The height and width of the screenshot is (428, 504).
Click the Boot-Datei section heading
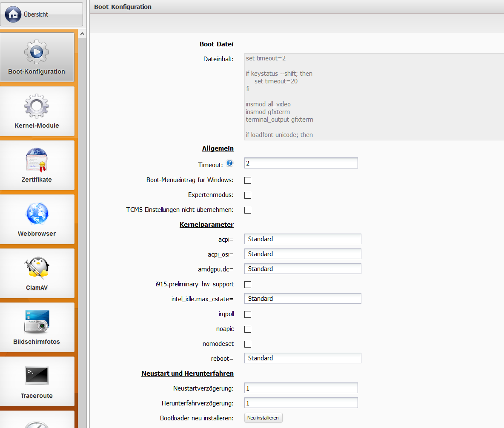coord(217,44)
